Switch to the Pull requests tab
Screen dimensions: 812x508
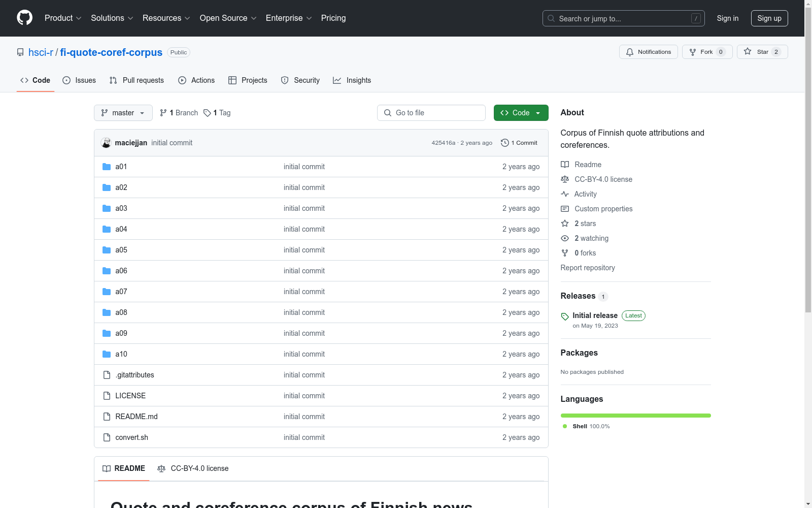coord(137,80)
